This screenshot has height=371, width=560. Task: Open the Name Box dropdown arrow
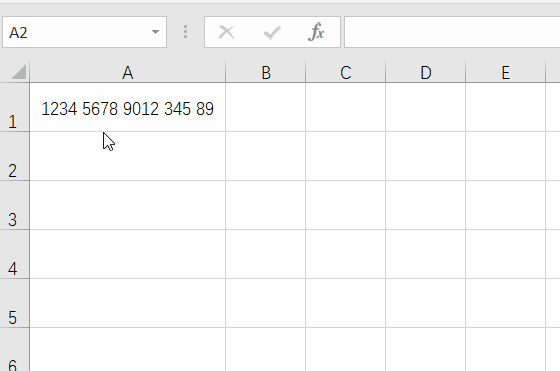[155, 32]
